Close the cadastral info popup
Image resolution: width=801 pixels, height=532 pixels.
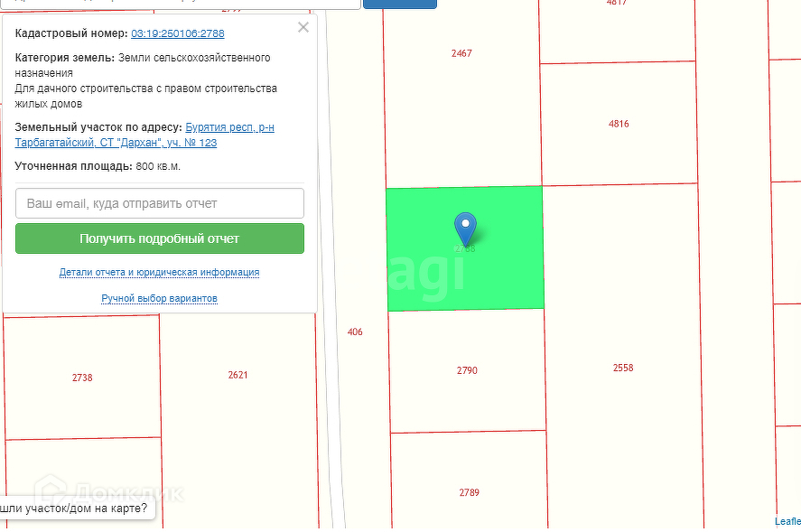[x=303, y=27]
